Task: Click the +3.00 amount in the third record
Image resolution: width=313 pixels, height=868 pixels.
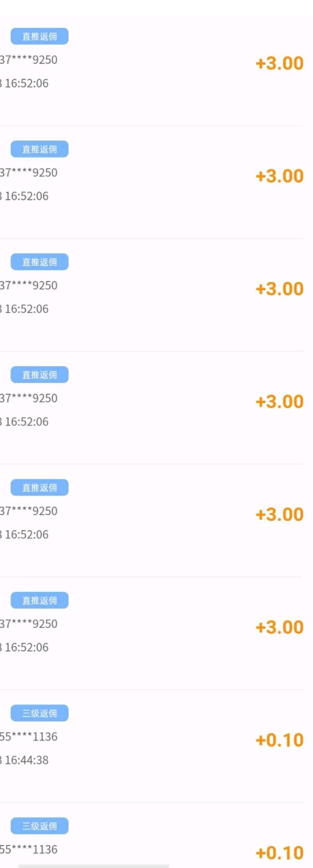Action: coord(279,289)
